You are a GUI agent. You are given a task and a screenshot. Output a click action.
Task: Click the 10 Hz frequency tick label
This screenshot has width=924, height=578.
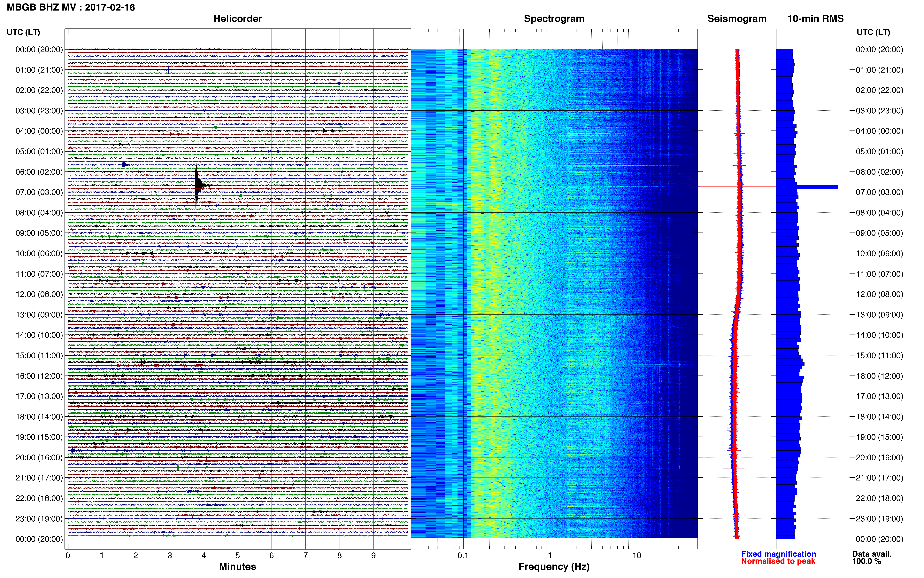point(637,555)
